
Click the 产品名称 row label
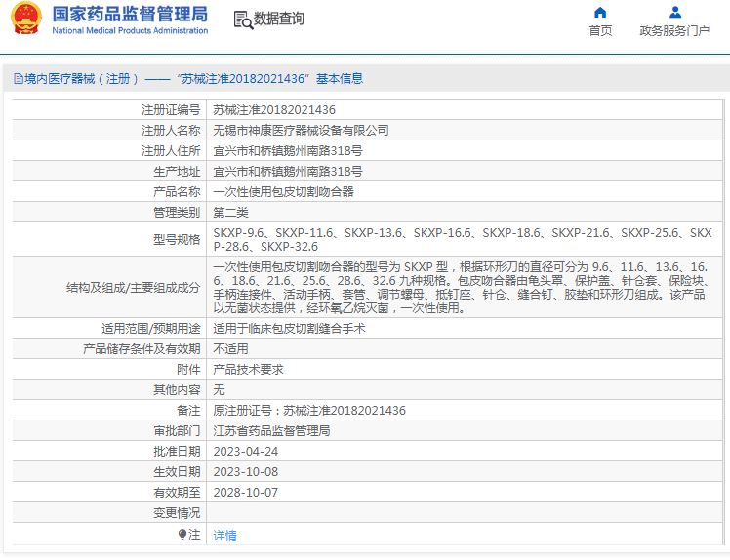[177, 192]
